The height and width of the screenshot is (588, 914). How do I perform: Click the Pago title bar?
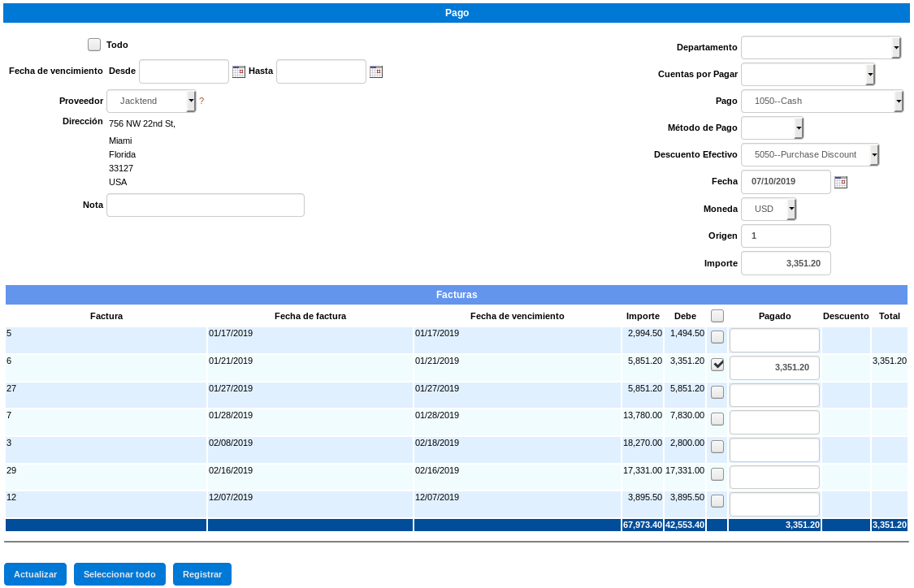point(457,13)
